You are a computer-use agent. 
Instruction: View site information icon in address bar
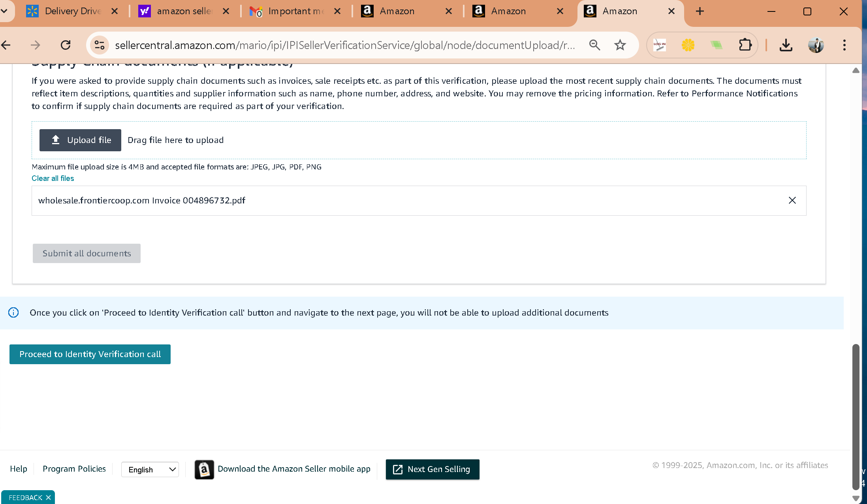pos(100,45)
